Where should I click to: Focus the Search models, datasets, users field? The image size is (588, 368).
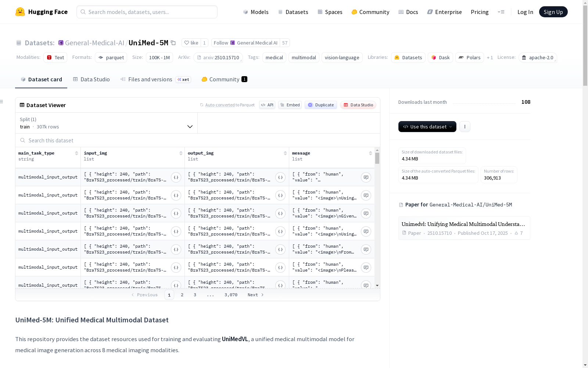click(147, 12)
